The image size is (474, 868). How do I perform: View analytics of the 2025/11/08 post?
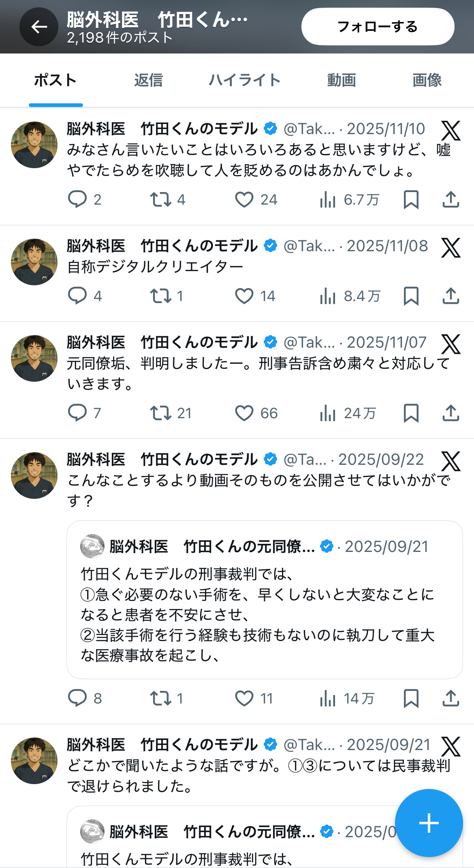(328, 296)
